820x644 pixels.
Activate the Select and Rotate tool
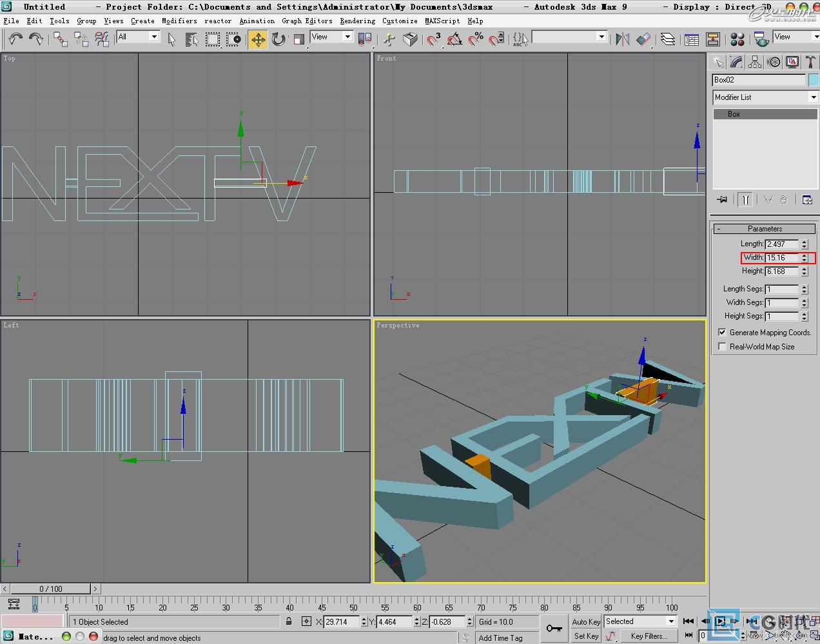coord(278,39)
